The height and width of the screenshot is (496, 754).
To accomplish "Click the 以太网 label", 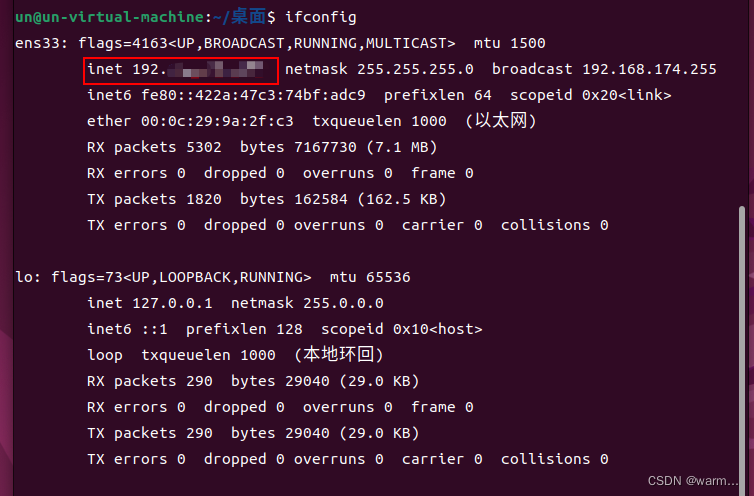I will 500,120.
